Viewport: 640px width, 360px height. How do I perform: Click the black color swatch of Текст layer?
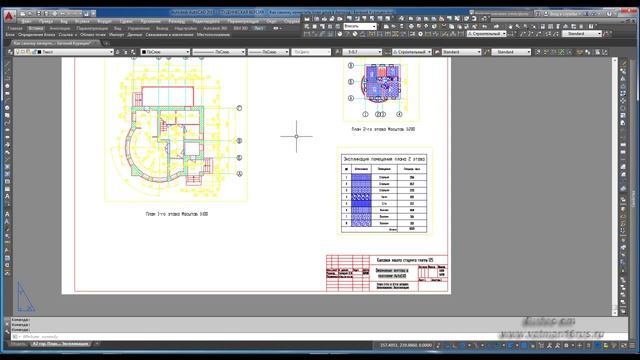[40, 52]
